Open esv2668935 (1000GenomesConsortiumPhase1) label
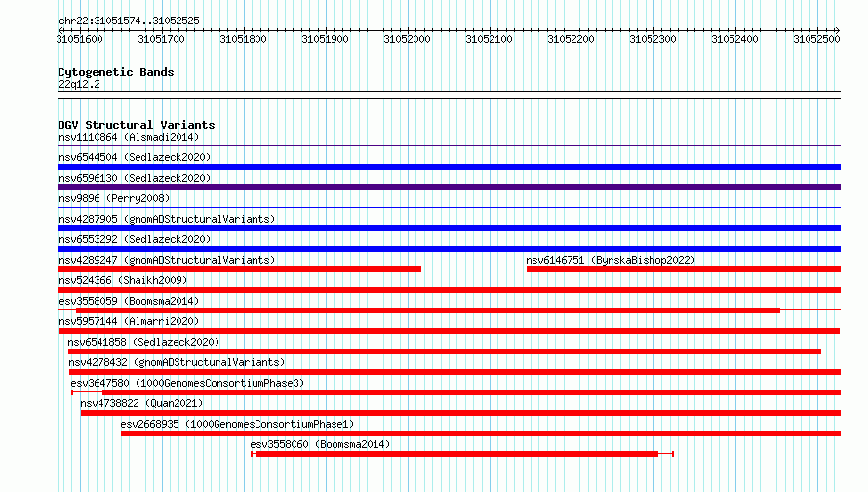Viewport: 868px width, 492px height. tap(237, 424)
